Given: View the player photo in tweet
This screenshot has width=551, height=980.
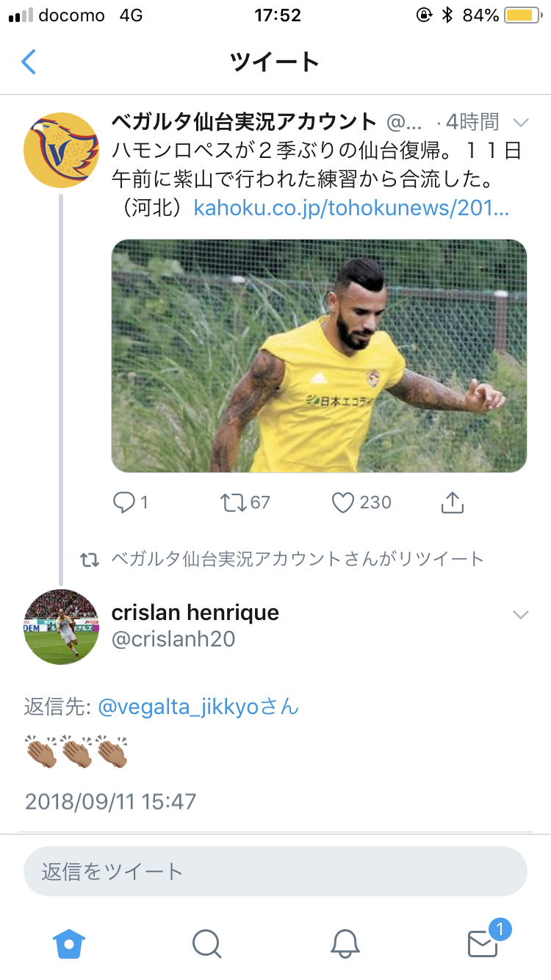Looking at the screenshot, I should (x=319, y=356).
